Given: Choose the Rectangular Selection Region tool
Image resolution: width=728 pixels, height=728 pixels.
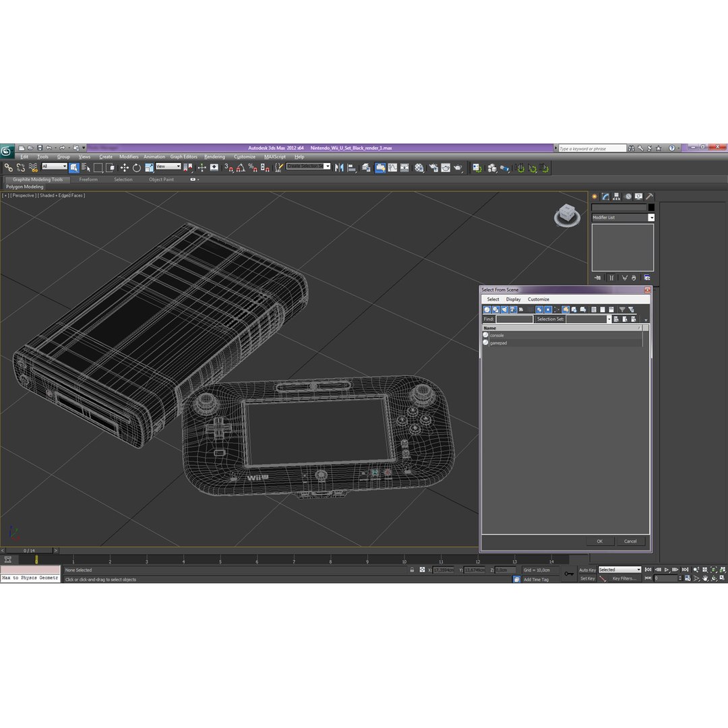Looking at the screenshot, I should click(x=98, y=168).
